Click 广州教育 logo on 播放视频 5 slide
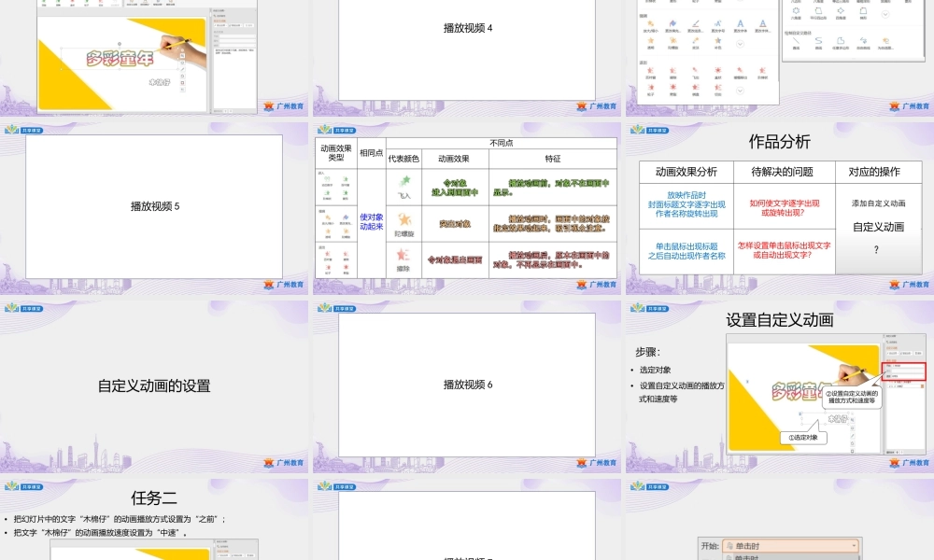The width and height of the screenshot is (934, 560). pos(283,285)
